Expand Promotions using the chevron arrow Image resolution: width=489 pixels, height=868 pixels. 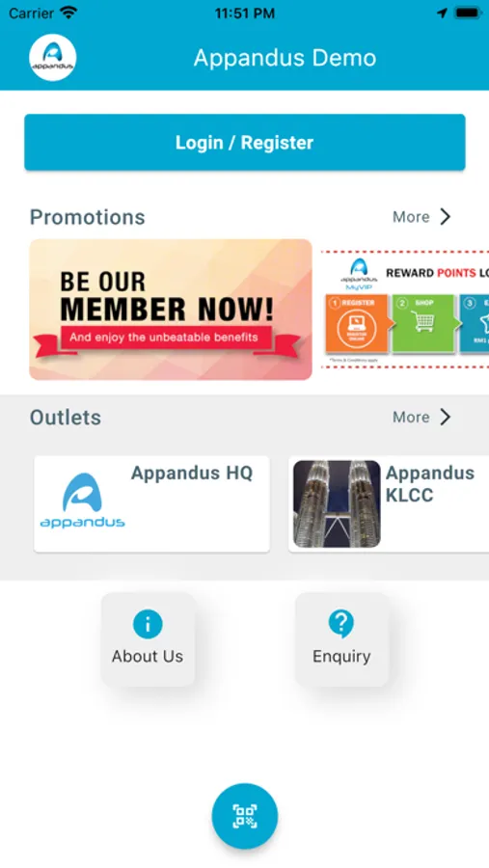click(x=446, y=216)
